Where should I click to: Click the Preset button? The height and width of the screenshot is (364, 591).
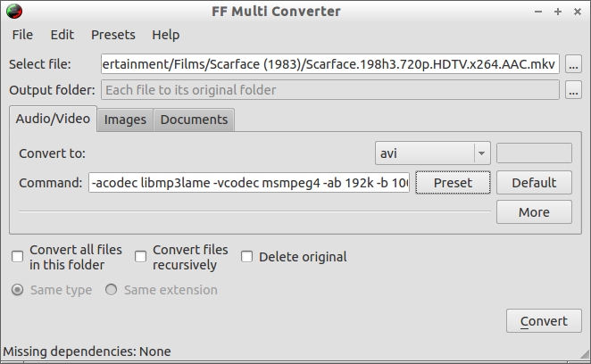[x=453, y=183]
